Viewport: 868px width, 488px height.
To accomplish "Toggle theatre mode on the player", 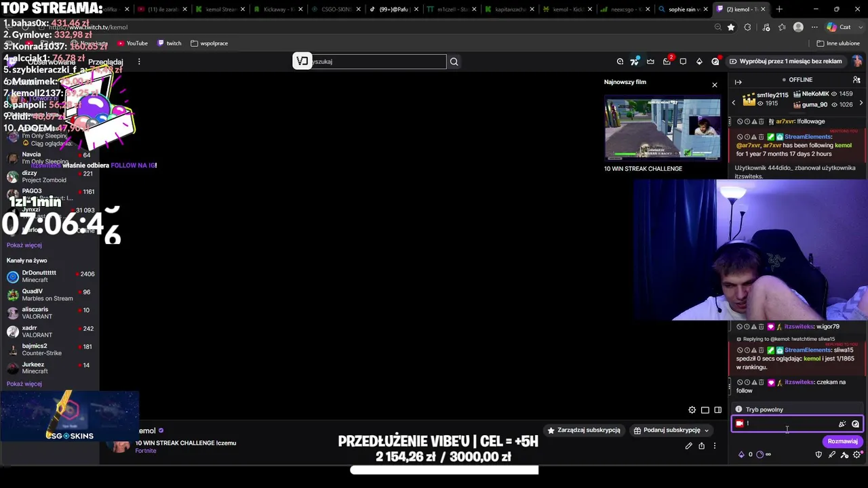I will tap(705, 410).
